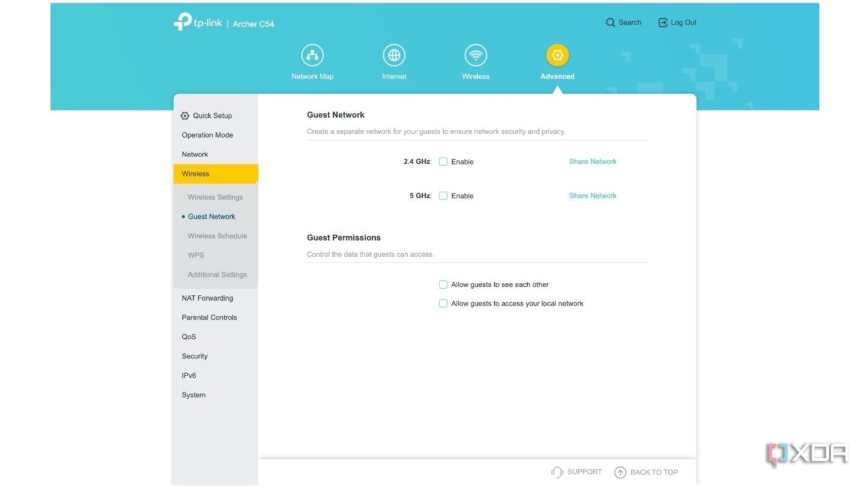Click the 2.4 GHz label

point(417,161)
